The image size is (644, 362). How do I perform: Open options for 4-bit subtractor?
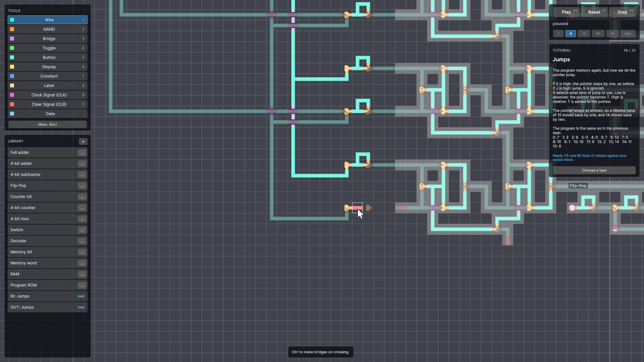(82, 175)
